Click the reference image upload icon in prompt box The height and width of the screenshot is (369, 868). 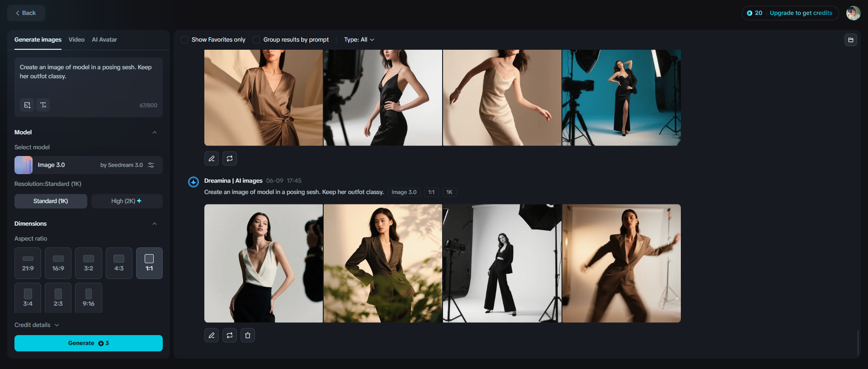pyautogui.click(x=27, y=105)
